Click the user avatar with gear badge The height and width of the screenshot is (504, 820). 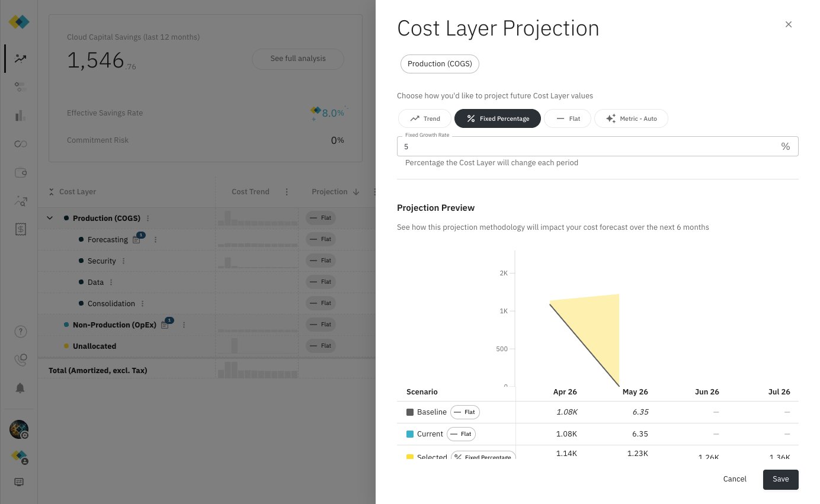(x=20, y=429)
